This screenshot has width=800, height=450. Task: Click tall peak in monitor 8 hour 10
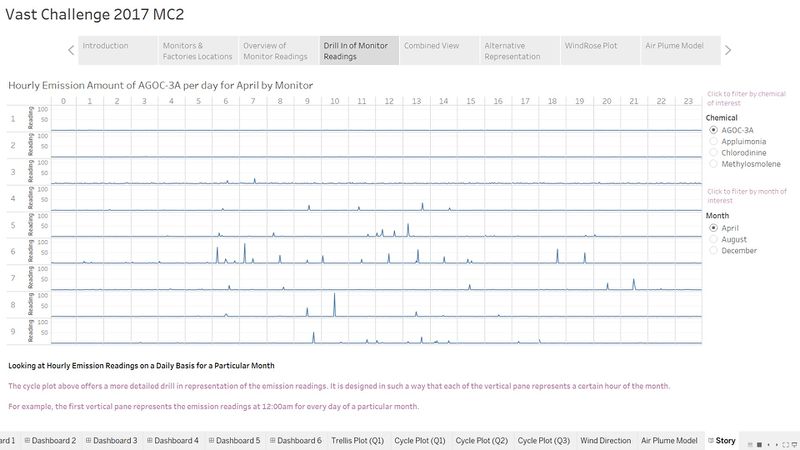(x=335, y=304)
